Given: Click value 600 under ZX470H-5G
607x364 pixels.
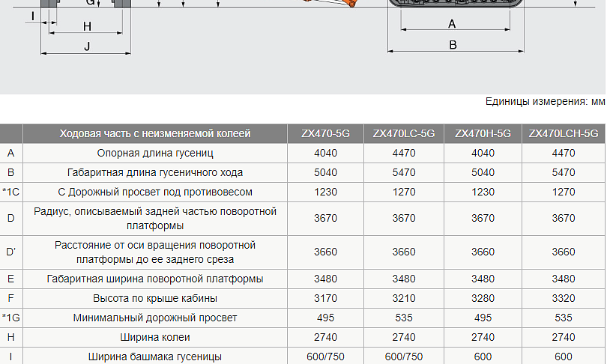Looking at the screenshot, I should [x=483, y=357].
